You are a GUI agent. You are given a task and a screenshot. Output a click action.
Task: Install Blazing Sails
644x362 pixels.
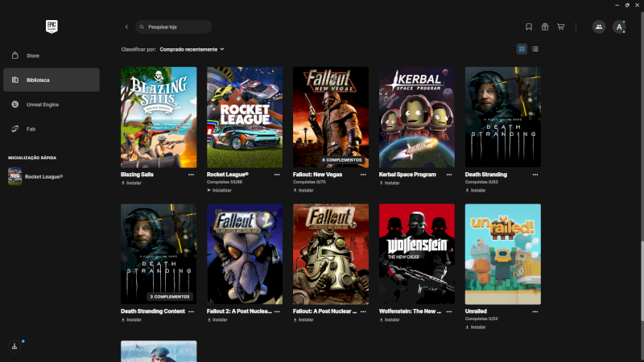click(x=131, y=183)
